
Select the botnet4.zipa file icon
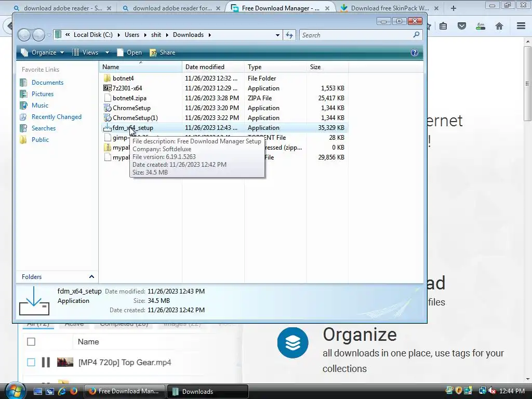(x=107, y=98)
